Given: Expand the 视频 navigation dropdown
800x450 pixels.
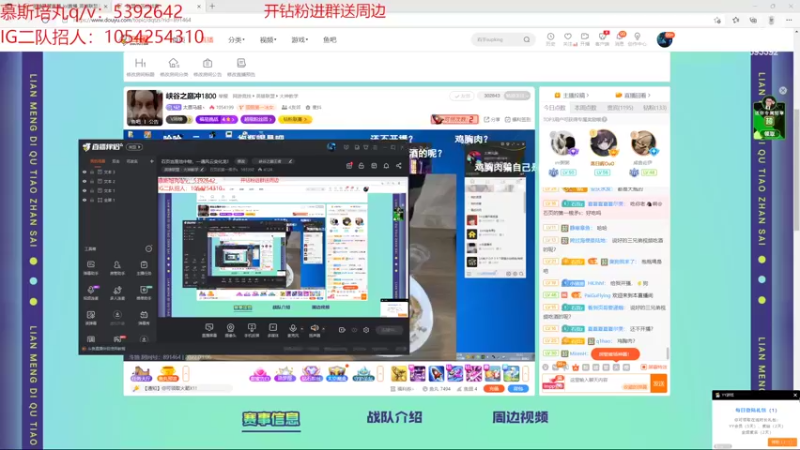Looking at the screenshot, I should [x=268, y=40].
